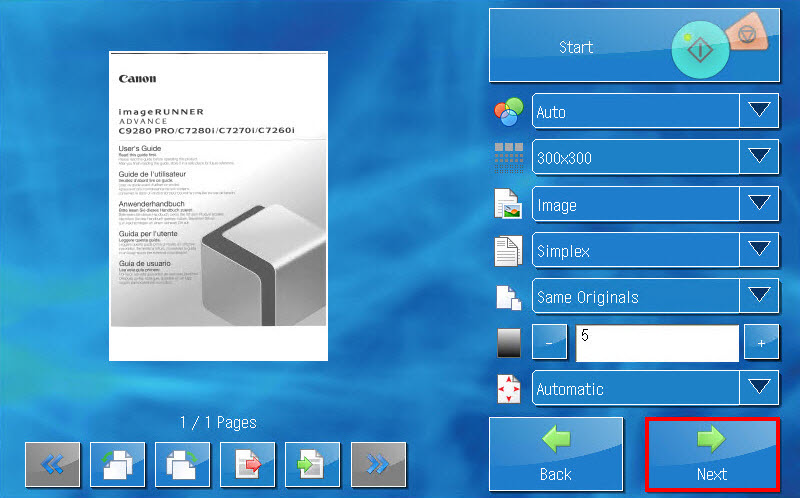Expand the Automatic orientation dropdown

point(655,388)
